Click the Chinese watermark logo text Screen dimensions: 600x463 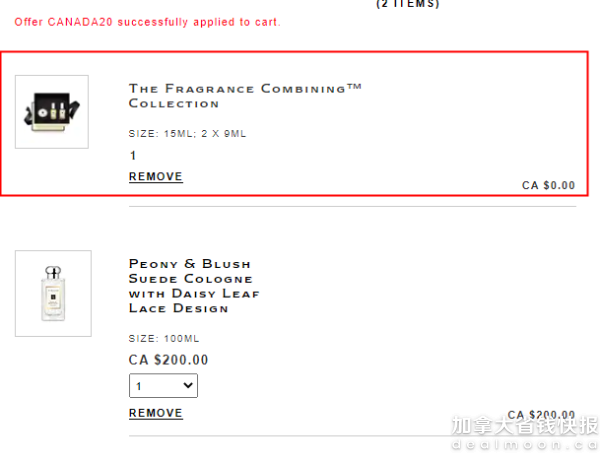tap(525, 425)
